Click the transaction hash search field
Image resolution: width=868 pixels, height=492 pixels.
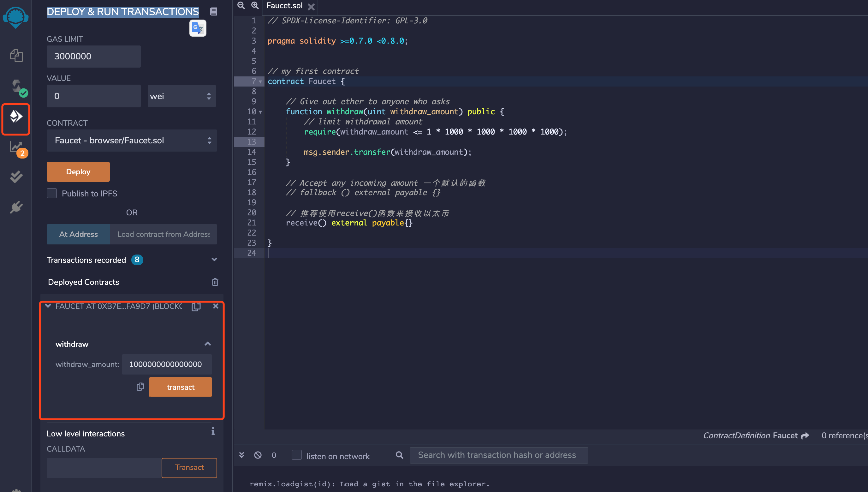point(498,455)
